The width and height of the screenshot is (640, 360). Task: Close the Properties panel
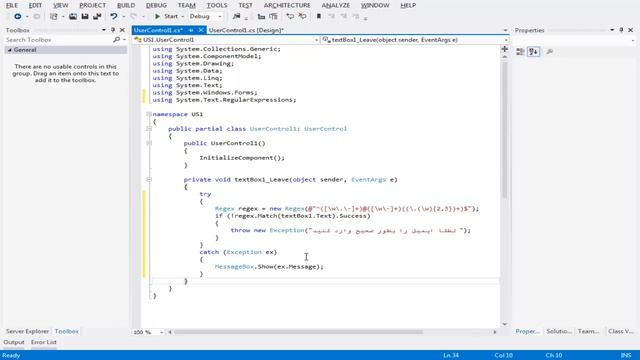click(631, 30)
